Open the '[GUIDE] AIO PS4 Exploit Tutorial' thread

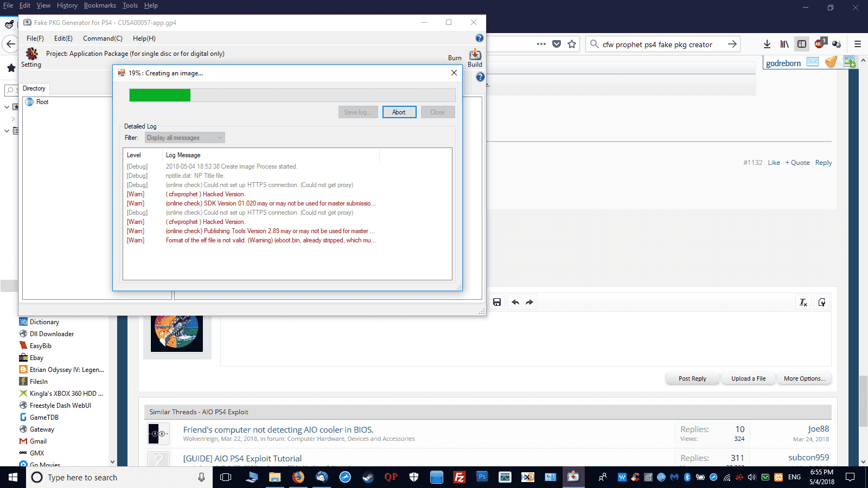[242, 458]
